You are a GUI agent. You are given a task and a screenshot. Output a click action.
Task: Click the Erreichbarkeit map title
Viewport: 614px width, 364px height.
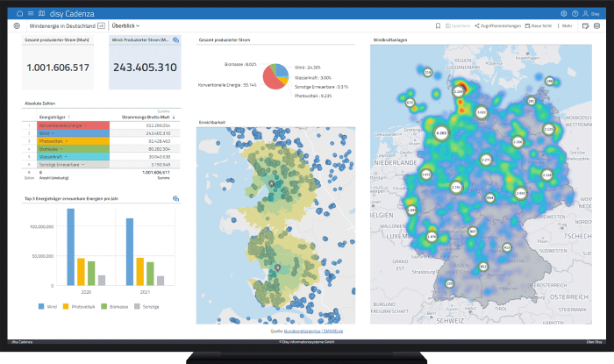click(x=212, y=123)
